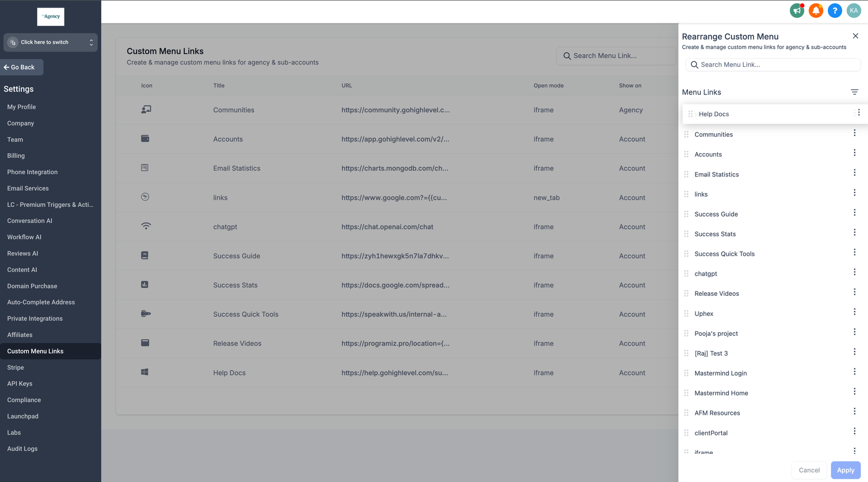Image resolution: width=868 pixels, height=482 pixels.
Task: Click the Apply button
Action: pyautogui.click(x=845, y=470)
